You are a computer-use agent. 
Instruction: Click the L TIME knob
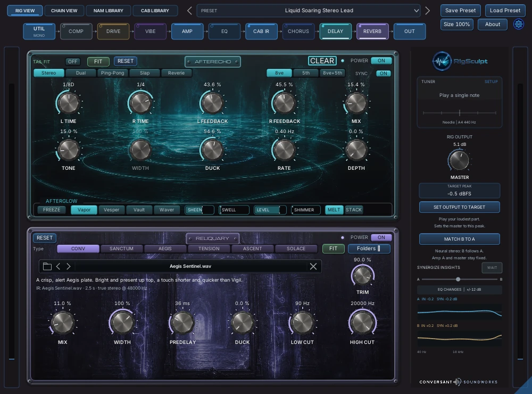point(69,103)
